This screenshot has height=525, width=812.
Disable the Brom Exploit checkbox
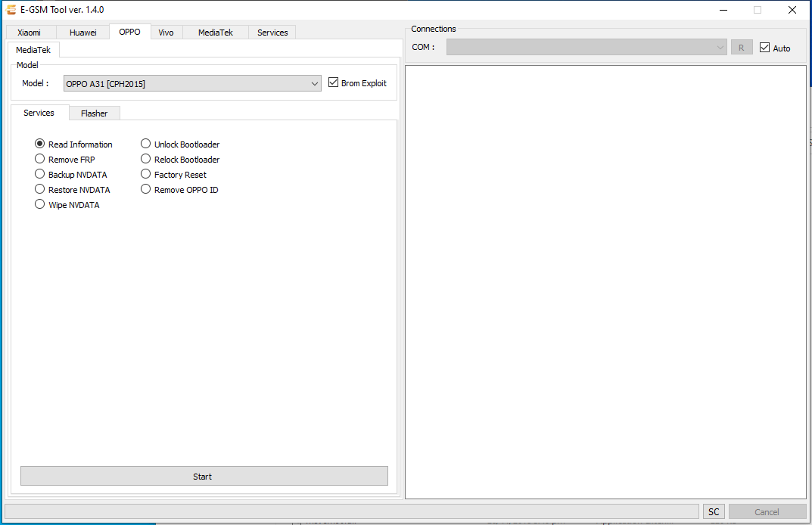pyautogui.click(x=334, y=82)
